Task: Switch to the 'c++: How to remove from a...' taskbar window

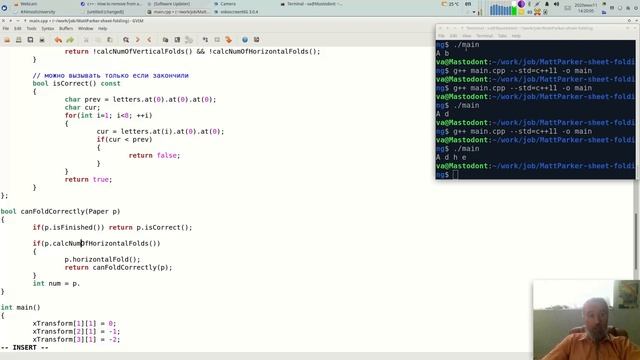Action: [x=112, y=4]
